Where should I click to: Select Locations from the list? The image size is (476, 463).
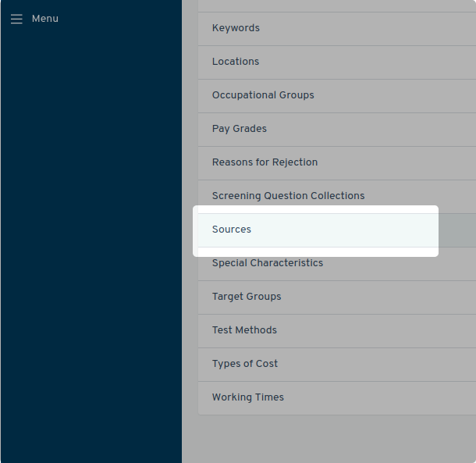click(x=236, y=62)
